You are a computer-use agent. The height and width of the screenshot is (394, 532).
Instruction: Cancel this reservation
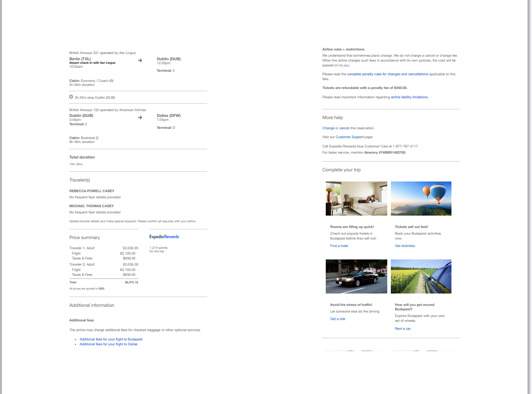tap(344, 127)
